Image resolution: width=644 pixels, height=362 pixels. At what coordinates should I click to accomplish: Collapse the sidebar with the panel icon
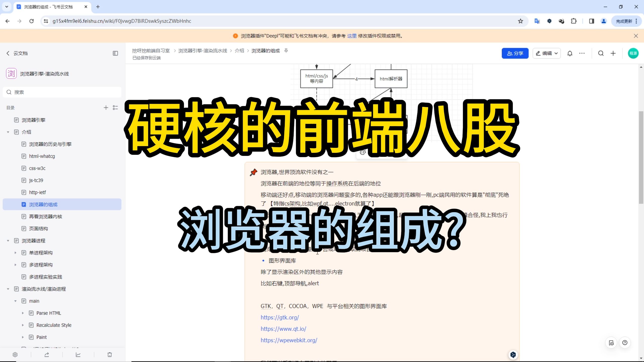(115, 53)
